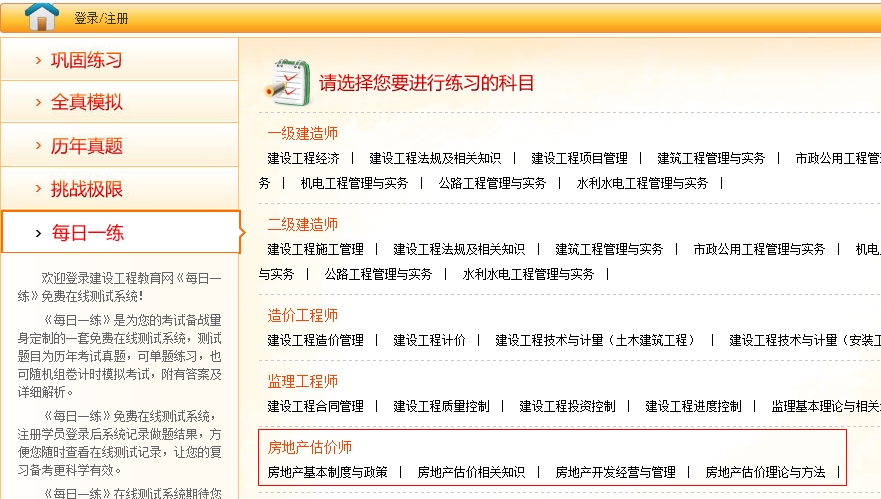
Task: Switch to 历年真题 in sidebar
Action: 86,146
